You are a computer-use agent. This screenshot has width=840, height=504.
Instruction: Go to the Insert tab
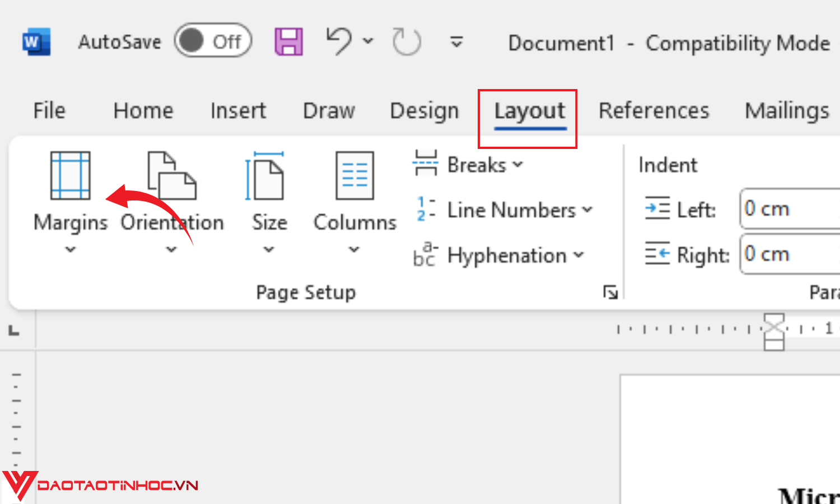(238, 111)
